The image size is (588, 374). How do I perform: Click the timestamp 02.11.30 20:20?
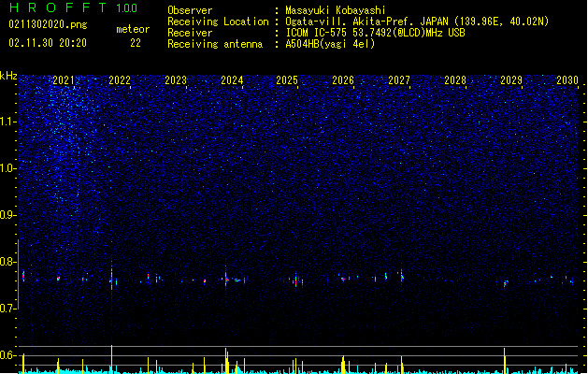[x=48, y=43]
